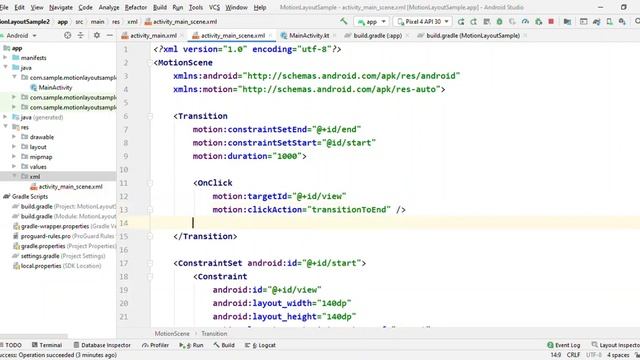Click Attach Debugger to Android Process icon
Screen dimensions: 640x360
click(538, 22)
